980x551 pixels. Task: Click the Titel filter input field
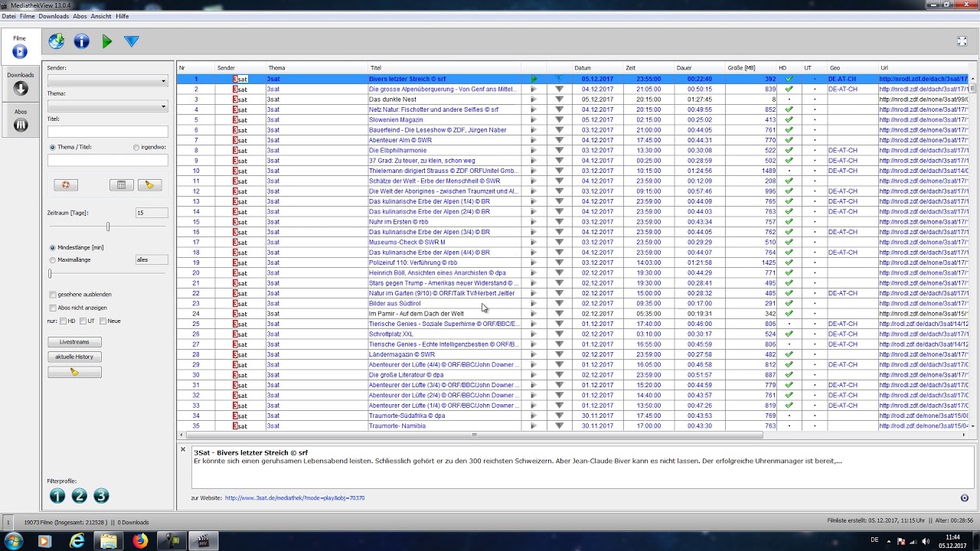[107, 131]
